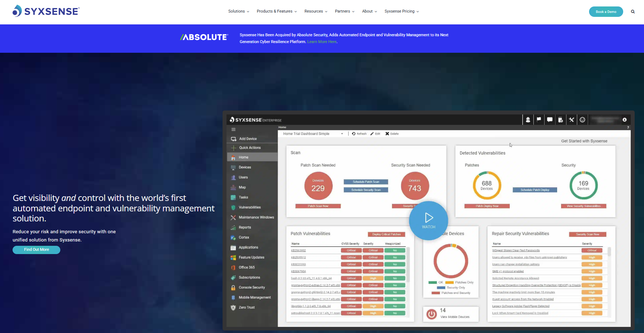Click the user profile icon in dashboard toolbar
644x333 pixels.
528,120
